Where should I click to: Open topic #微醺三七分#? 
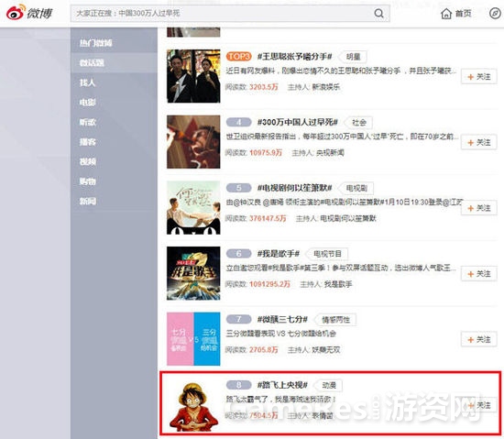click(282, 320)
